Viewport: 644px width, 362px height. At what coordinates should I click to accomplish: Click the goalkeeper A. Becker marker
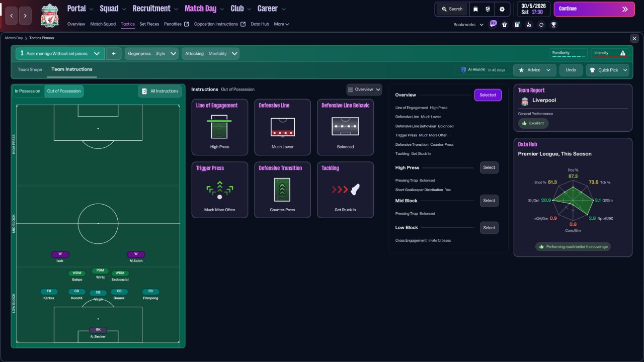point(98,330)
